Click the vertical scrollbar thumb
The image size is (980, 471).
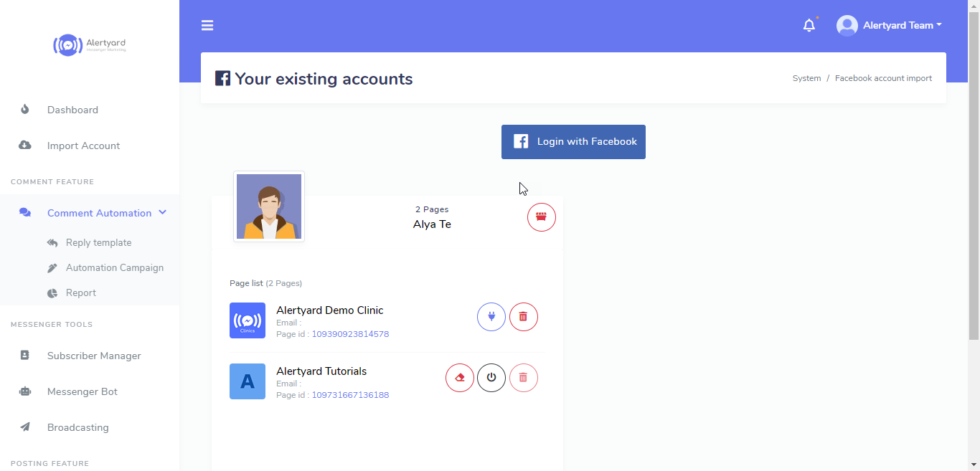(x=974, y=175)
